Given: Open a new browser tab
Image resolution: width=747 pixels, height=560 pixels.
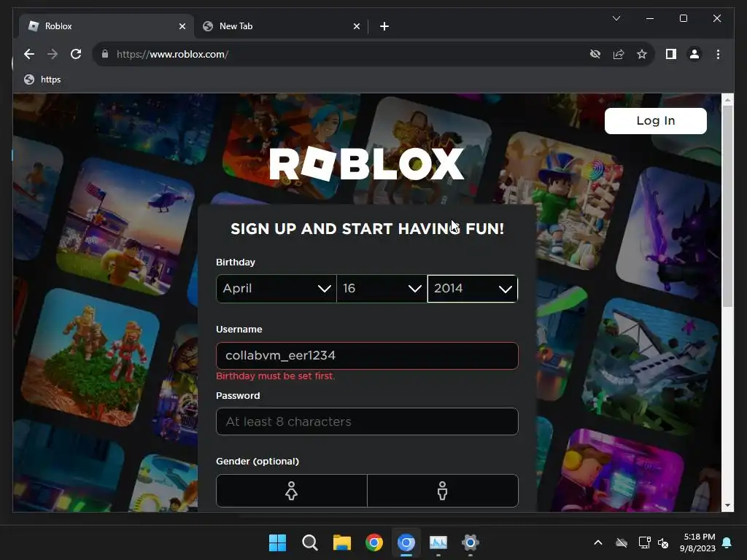Looking at the screenshot, I should coord(384,26).
